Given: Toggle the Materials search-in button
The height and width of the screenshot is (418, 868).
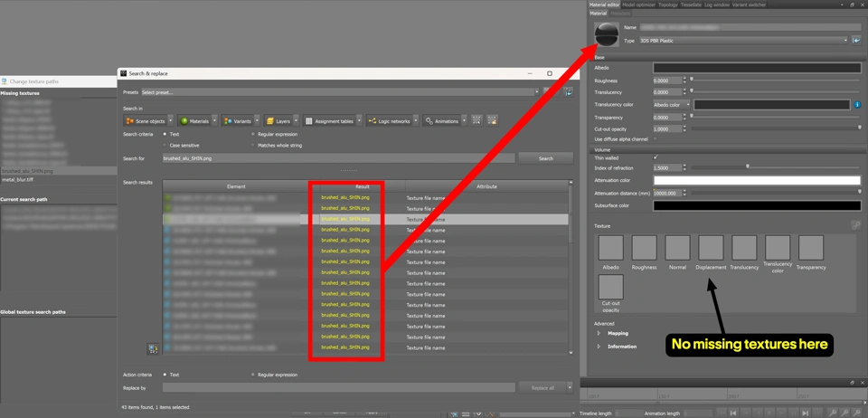Looking at the screenshot, I should point(194,120).
